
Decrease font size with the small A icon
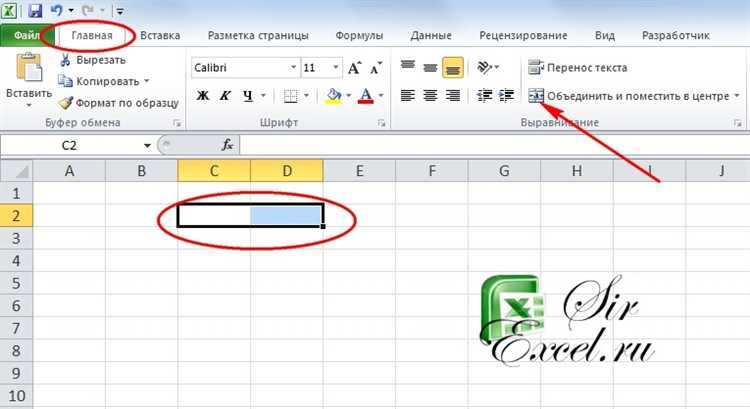click(376, 68)
